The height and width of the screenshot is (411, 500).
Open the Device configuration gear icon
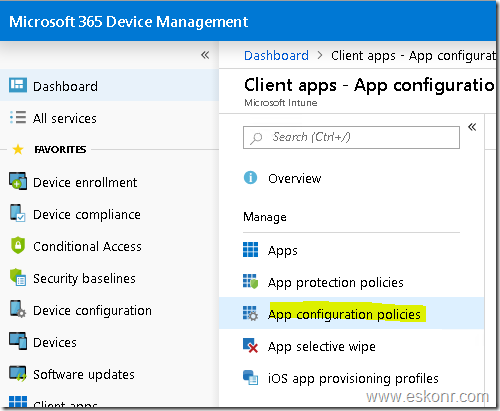(x=18, y=309)
